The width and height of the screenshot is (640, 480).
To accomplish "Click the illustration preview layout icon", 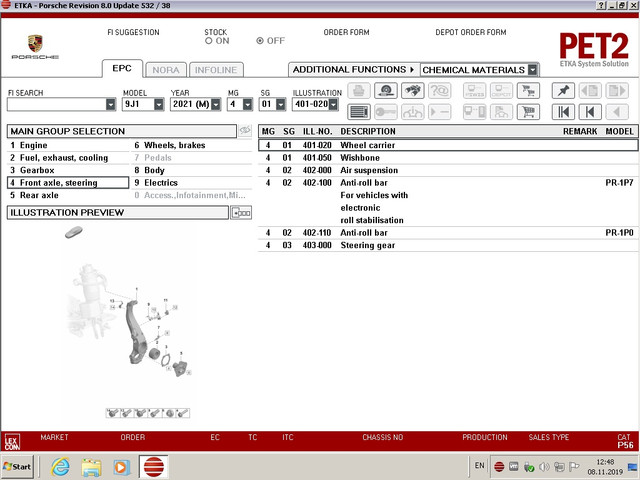I will 241,213.
